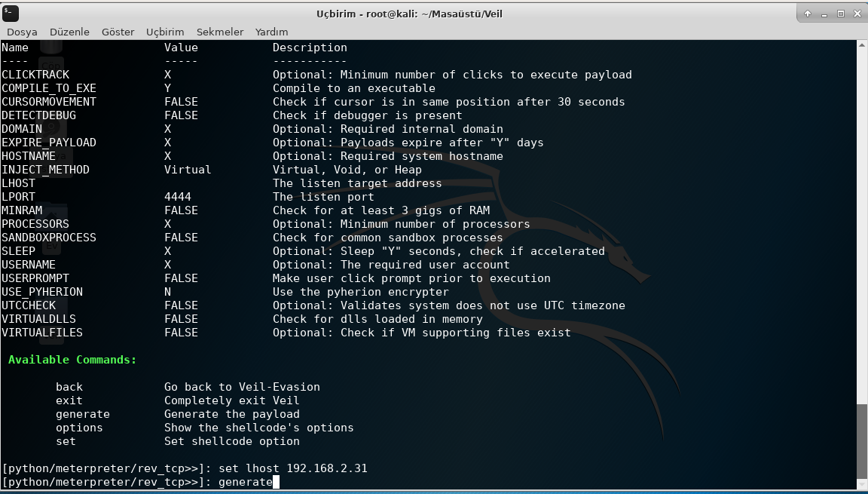Select the LHOST option name
The width and height of the screenshot is (868, 494).
point(18,183)
